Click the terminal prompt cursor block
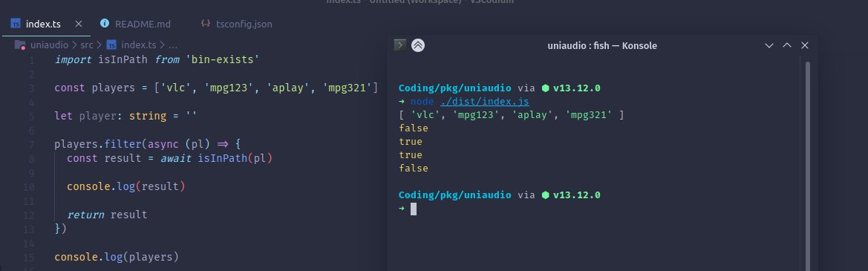This screenshot has width=868, height=271. pos(414,209)
